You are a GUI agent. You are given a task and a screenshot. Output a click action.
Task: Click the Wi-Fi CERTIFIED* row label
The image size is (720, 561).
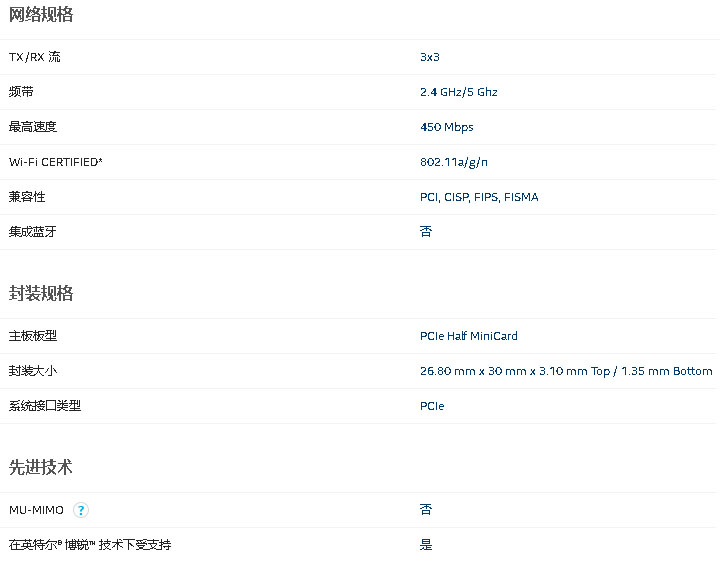(x=56, y=162)
